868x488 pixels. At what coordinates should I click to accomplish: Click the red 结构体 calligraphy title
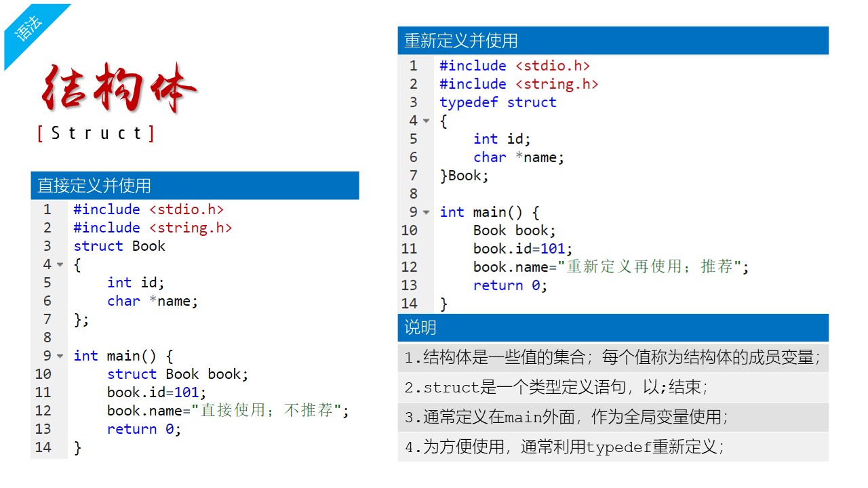pyautogui.click(x=119, y=89)
